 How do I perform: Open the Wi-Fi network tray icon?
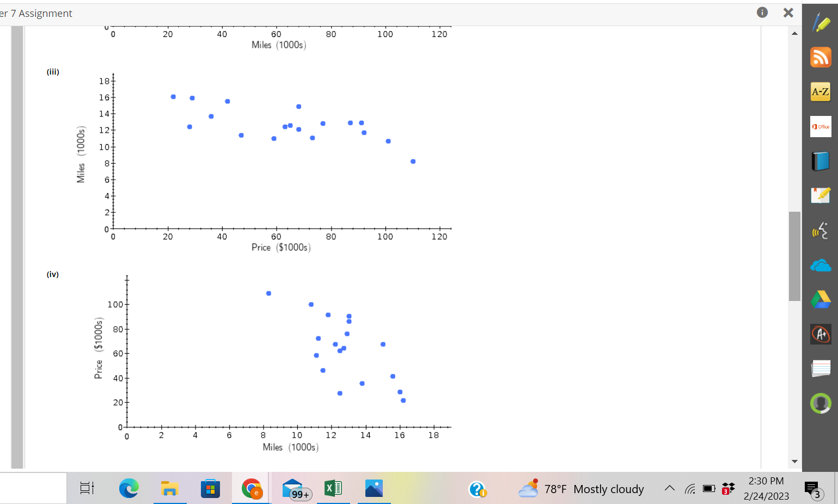click(x=690, y=489)
